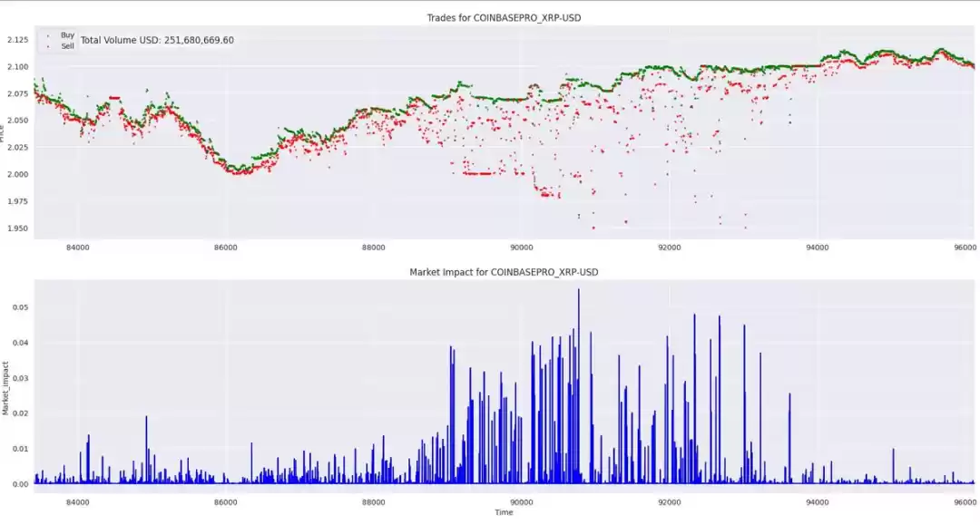Click the 92000 tick on the market impact chart
Image resolution: width=980 pixels, height=525 pixels.
click(670, 501)
